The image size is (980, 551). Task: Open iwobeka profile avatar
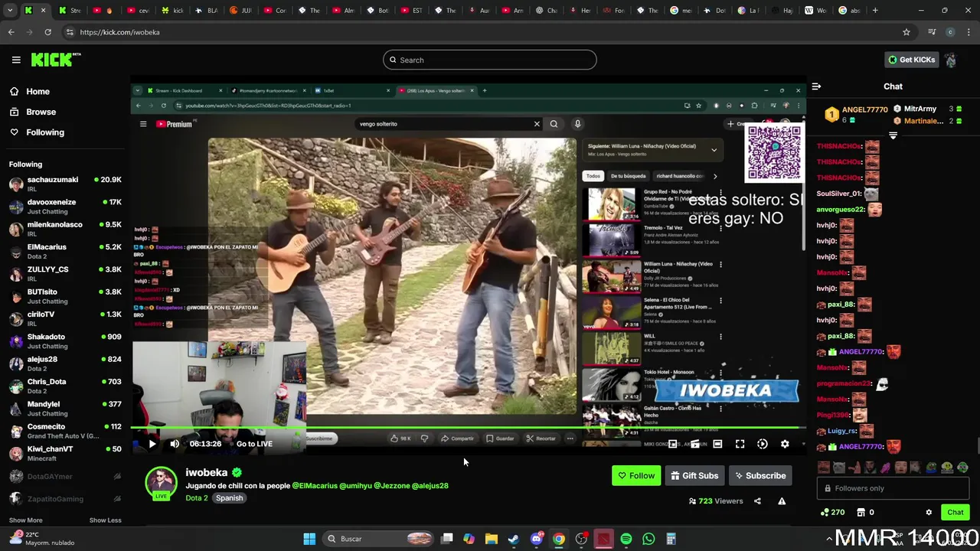tap(161, 482)
